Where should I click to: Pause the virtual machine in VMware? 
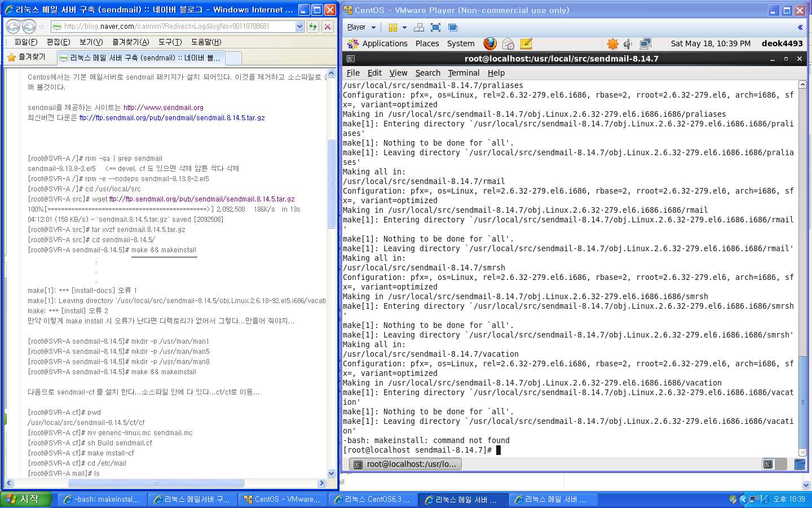393,27
